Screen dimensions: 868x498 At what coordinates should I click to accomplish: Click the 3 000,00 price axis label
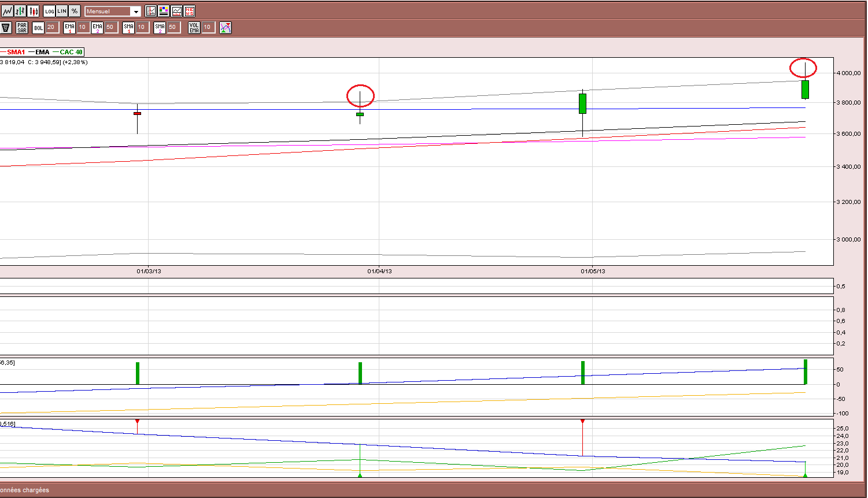849,239
